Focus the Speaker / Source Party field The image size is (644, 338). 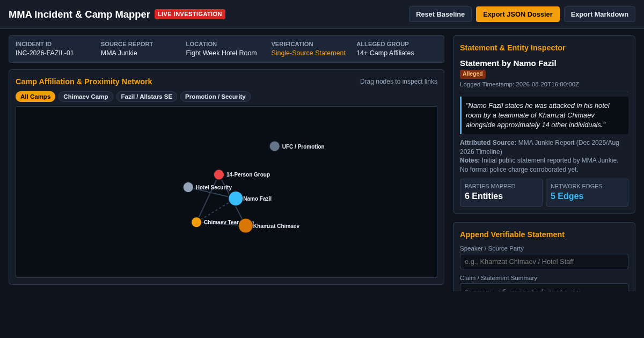coord(544,261)
